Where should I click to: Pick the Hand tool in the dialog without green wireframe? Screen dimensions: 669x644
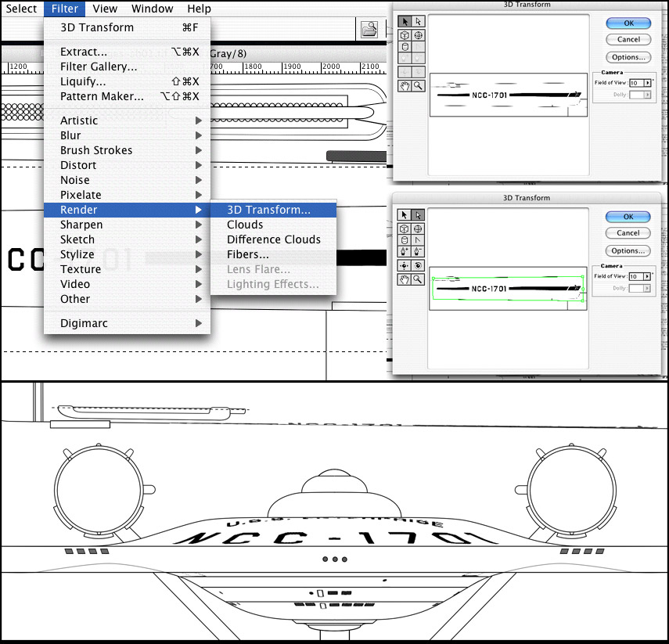[405, 86]
